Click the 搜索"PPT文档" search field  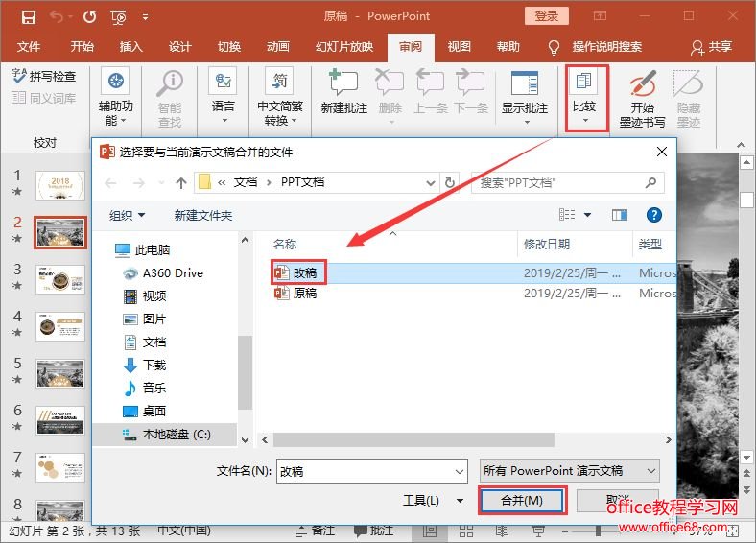(567, 183)
